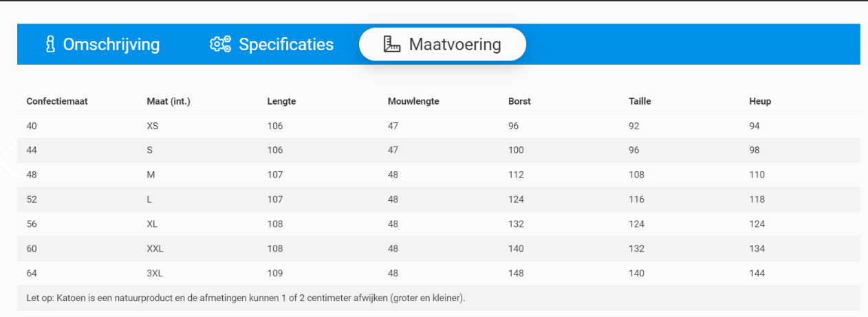Open the Omschrijving tab

tap(111, 45)
